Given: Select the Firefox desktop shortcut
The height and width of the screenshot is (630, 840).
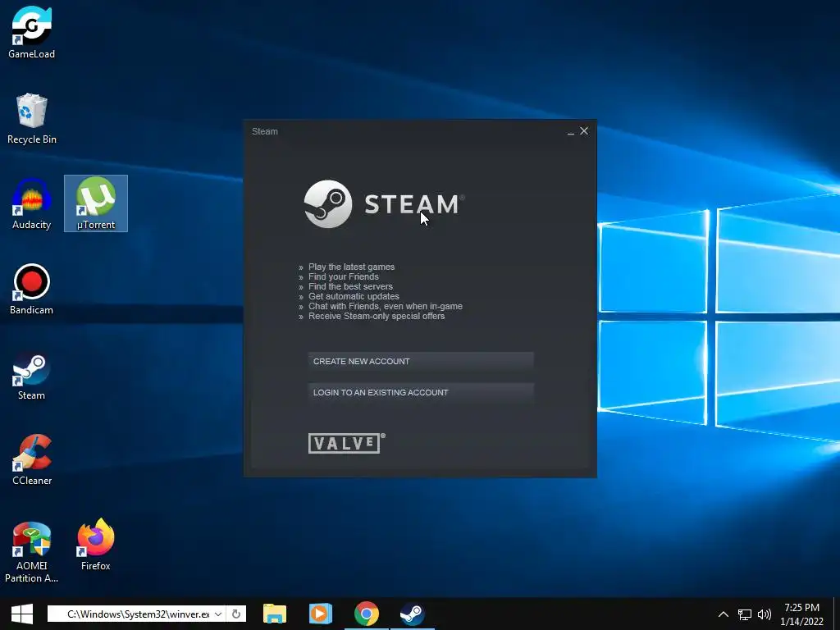Looking at the screenshot, I should [x=96, y=545].
